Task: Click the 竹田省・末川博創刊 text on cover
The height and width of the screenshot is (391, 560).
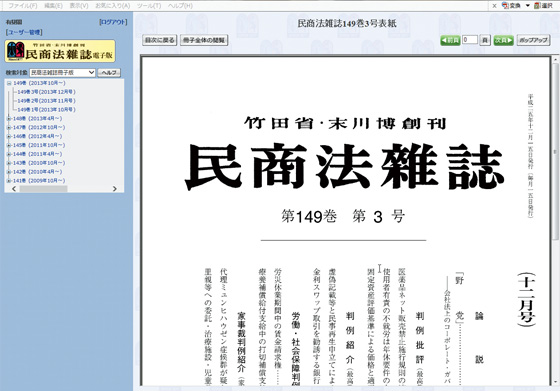Action: point(345,124)
